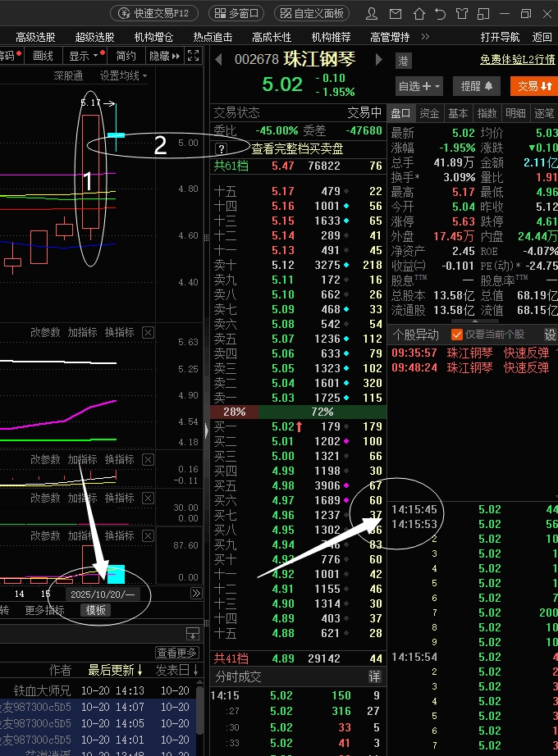Open 更多指标 more indicators
Screen dimensions: 558x756
click(44, 610)
